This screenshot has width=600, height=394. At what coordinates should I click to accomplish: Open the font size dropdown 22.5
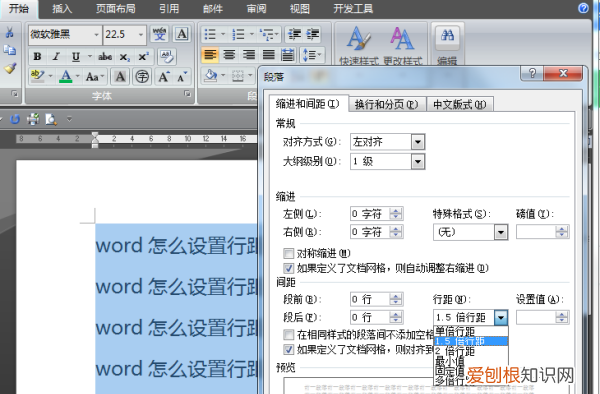(x=141, y=35)
